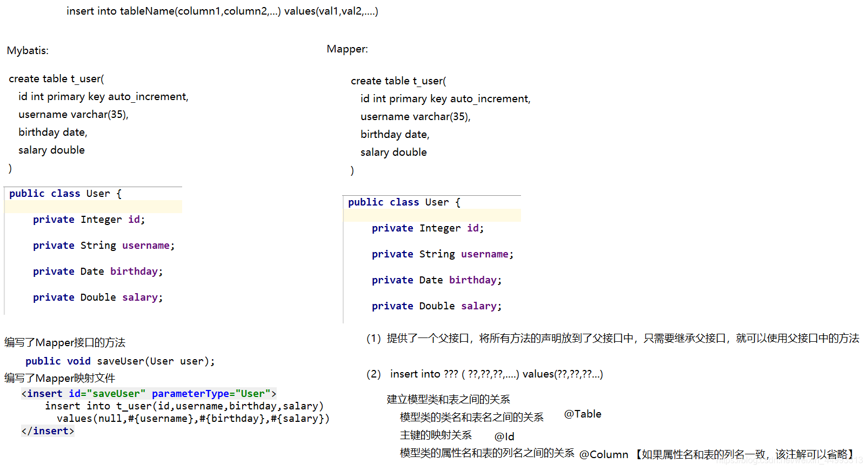Select the 'Mybatis:' heading
The image size is (868, 470).
[x=28, y=51]
